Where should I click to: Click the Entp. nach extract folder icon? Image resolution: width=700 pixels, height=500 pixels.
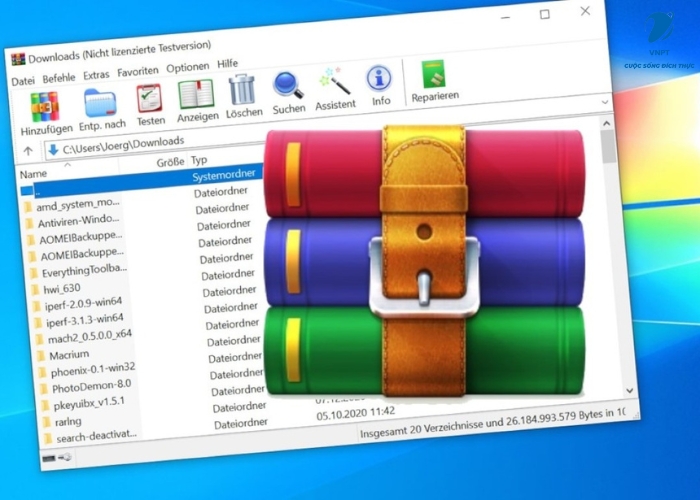pos(100,103)
